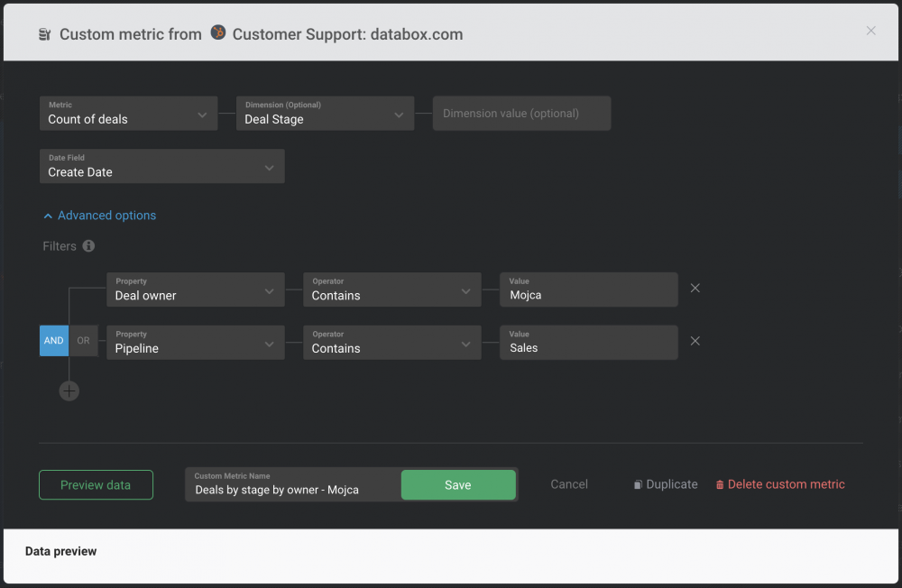Click Cancel to discard changes
The image size is (902, 588).
(569, 484)
